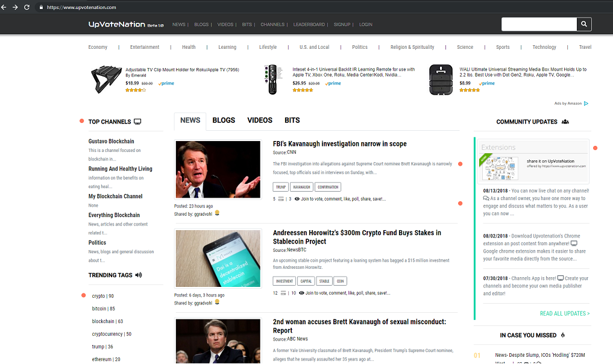
Task: Click the Top Channels monitor icon
Action: pyautogui.click(x=137, y=122)
